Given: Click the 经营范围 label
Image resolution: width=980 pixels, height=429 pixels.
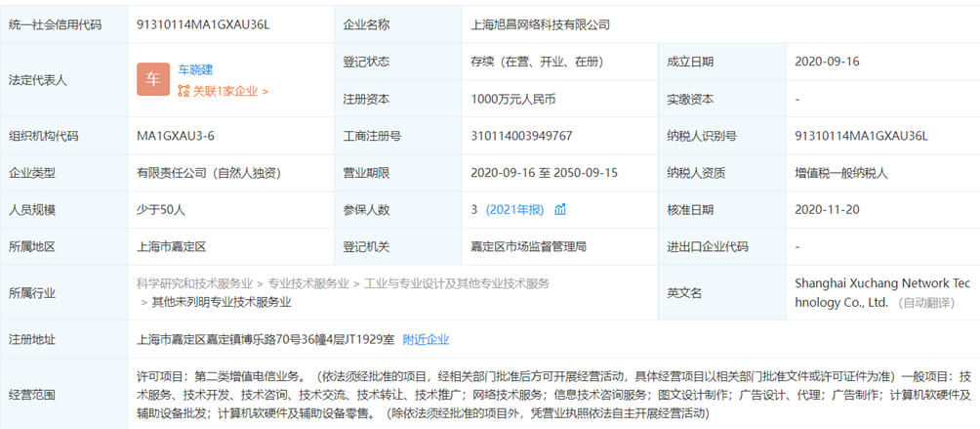Looking at the screenshot, I should pyautogui.click(x=32, y=395).
